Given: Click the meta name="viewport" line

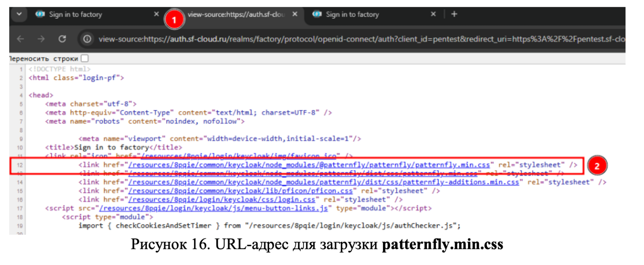Looking at the screenshot, I should coord(220,139).
